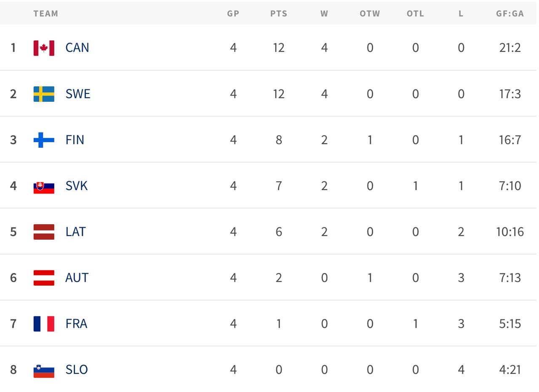Image resolution: width=539 pixels, height=392 pixels.
Task: Select the FIN team name
Action: [x=75, y=140]
